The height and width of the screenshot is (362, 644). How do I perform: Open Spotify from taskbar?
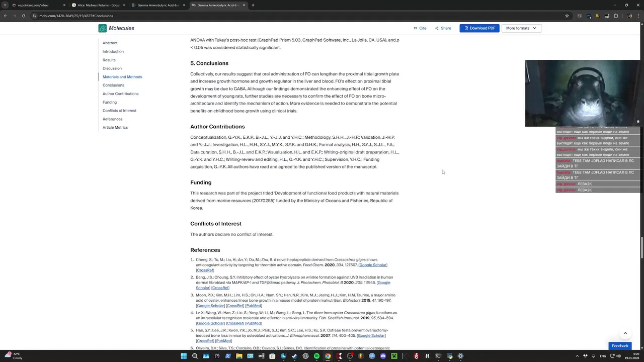pos(316,356)
